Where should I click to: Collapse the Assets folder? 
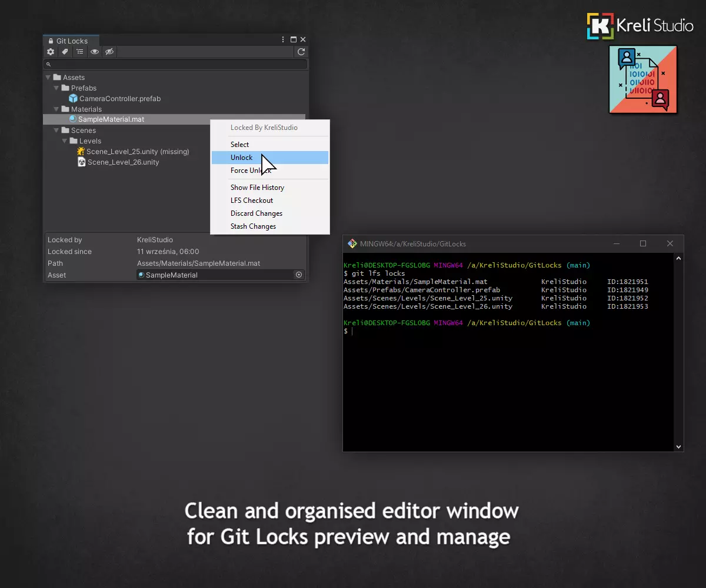coord(48,77)
